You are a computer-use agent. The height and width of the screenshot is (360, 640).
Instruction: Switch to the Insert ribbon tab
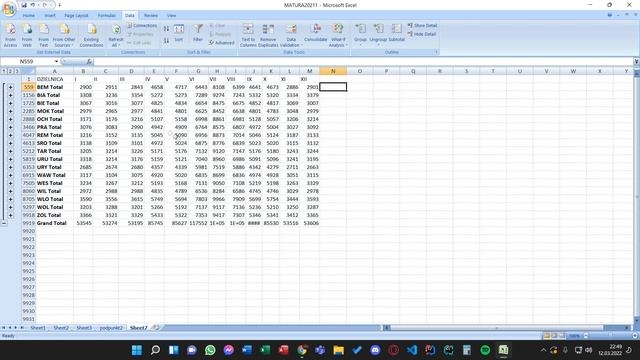[50, 16]
